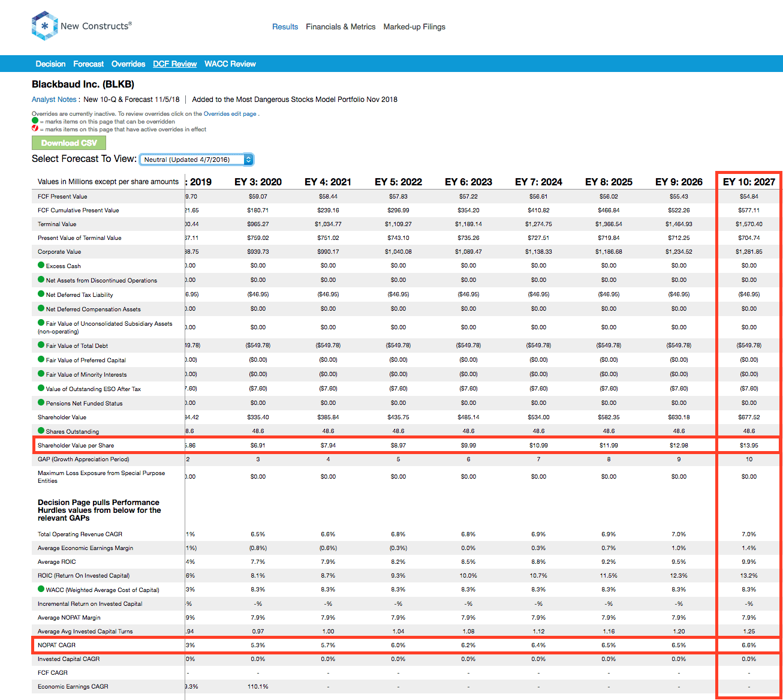Click the $677.52 Shareholder Value cell
This screenshot has height=700, width=783.
click(749, 417)
